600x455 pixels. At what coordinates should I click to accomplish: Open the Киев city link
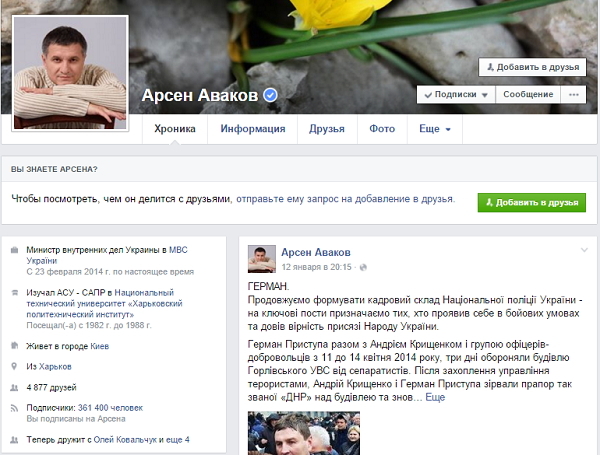[x=99, y=346]
